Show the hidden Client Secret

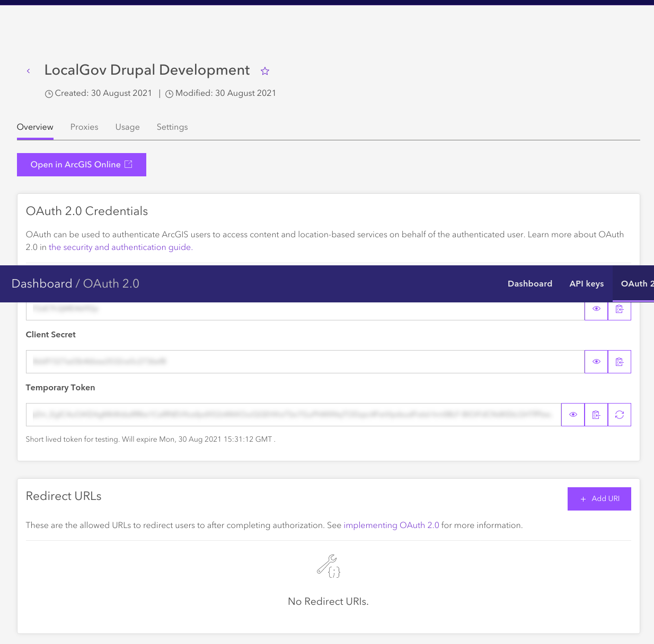coord(596,362)
